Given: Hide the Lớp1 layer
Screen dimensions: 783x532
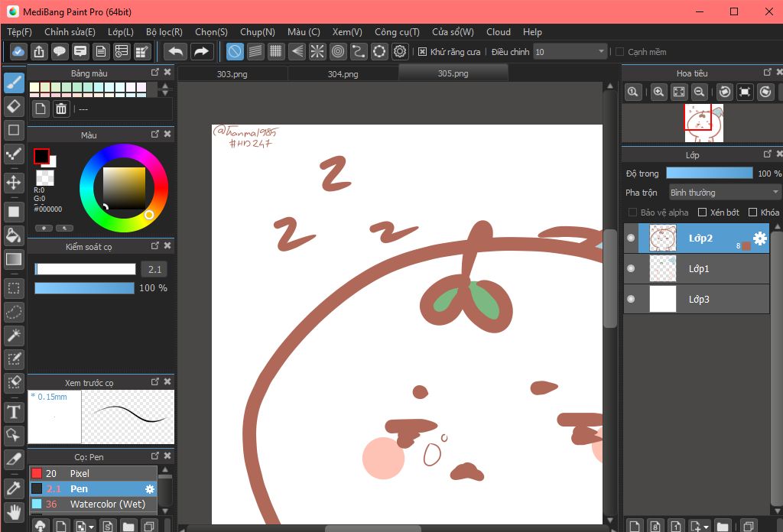Looking at the screenshot, I should tap(631, 268).
